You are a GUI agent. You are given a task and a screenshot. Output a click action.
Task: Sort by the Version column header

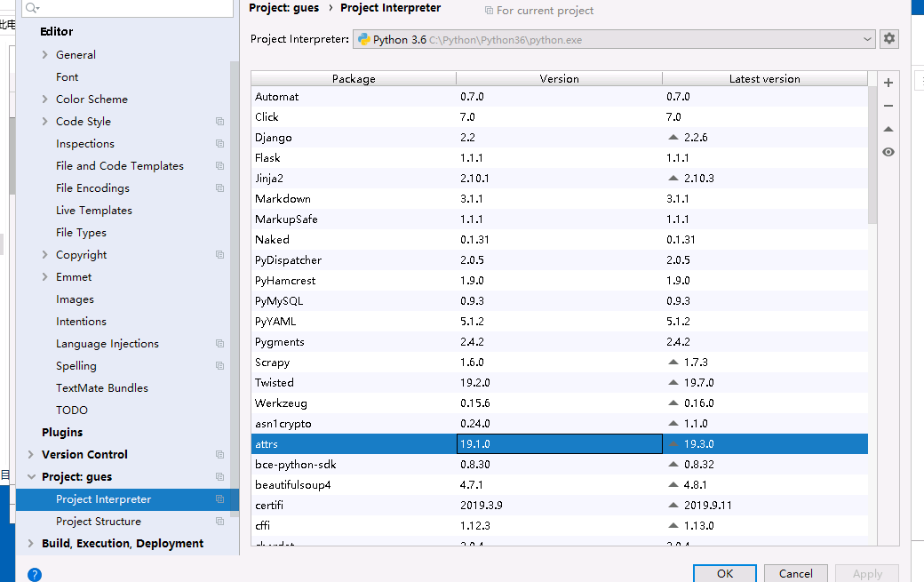coord(559,79)
